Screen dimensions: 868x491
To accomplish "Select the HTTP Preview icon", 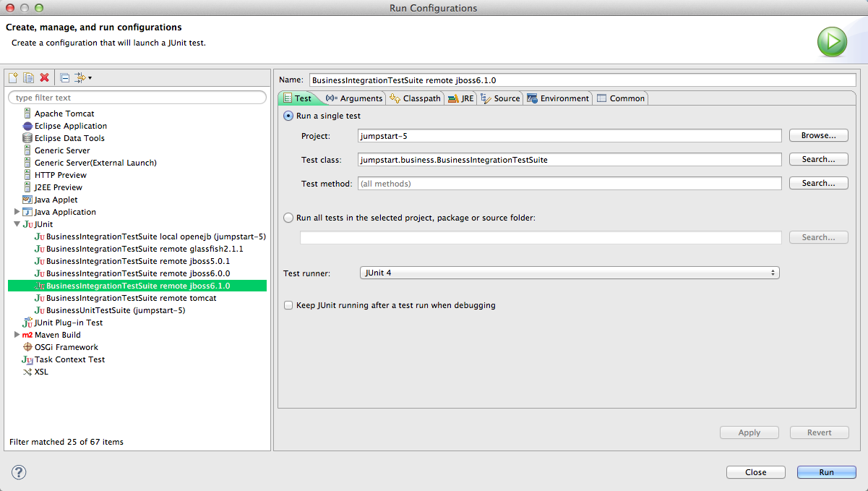I will pos(27,175).
